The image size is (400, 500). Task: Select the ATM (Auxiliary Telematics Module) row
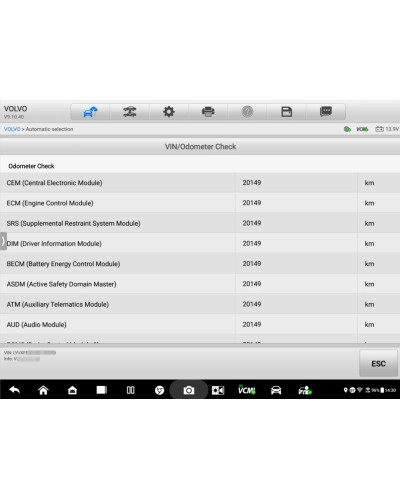pos(200,304)
